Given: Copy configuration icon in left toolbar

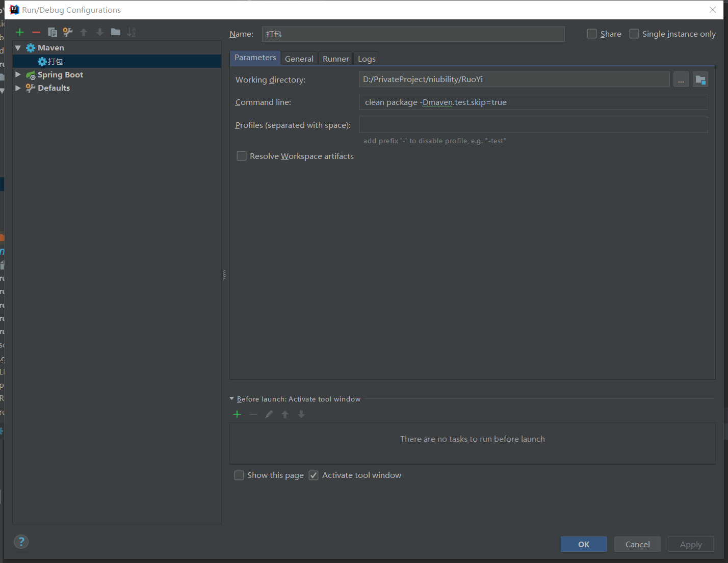Looking at the screenshot, I should pyautogui.click(x=52, y=32).
